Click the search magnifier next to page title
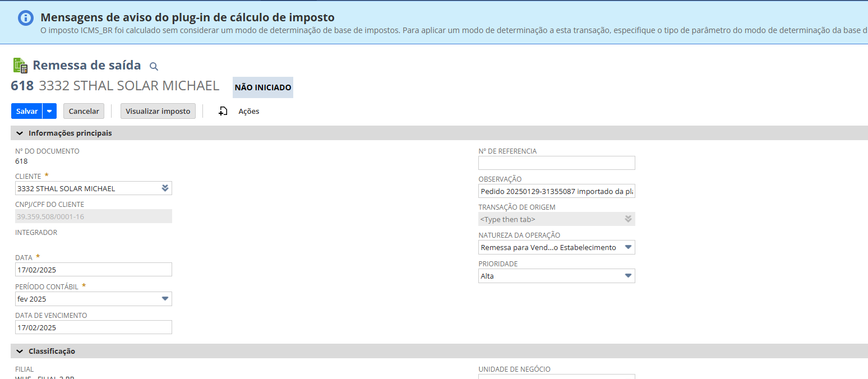 (154, 66)
